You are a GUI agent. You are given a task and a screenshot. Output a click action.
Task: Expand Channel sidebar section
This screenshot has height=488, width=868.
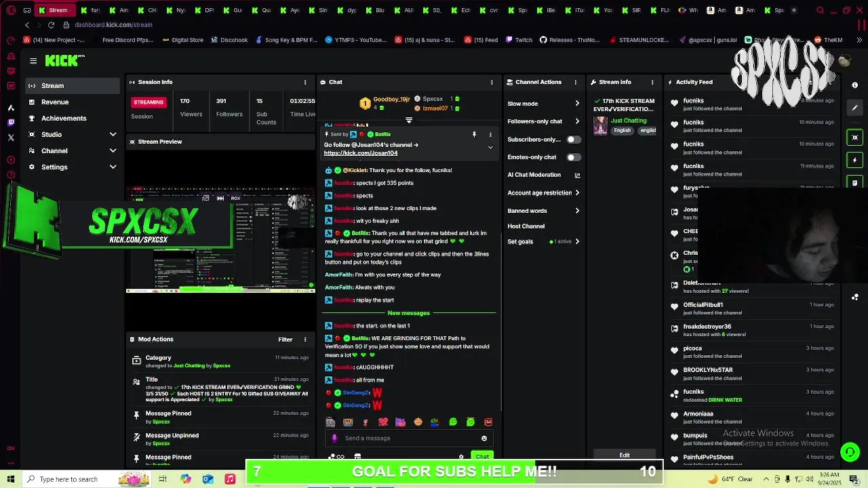tap(113, 150)
